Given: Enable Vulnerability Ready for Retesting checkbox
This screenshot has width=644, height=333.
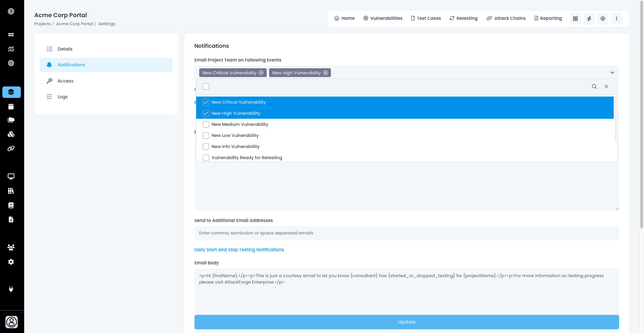Looking at the screenshot, I should pyautogui.click(x=206, y=158).
